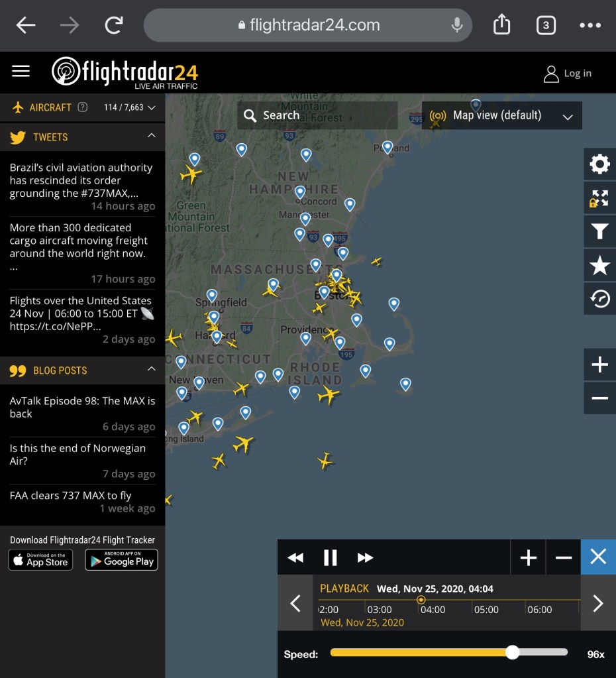
Task: Collapse the Tweets section
Action: (x=151, y=136)
